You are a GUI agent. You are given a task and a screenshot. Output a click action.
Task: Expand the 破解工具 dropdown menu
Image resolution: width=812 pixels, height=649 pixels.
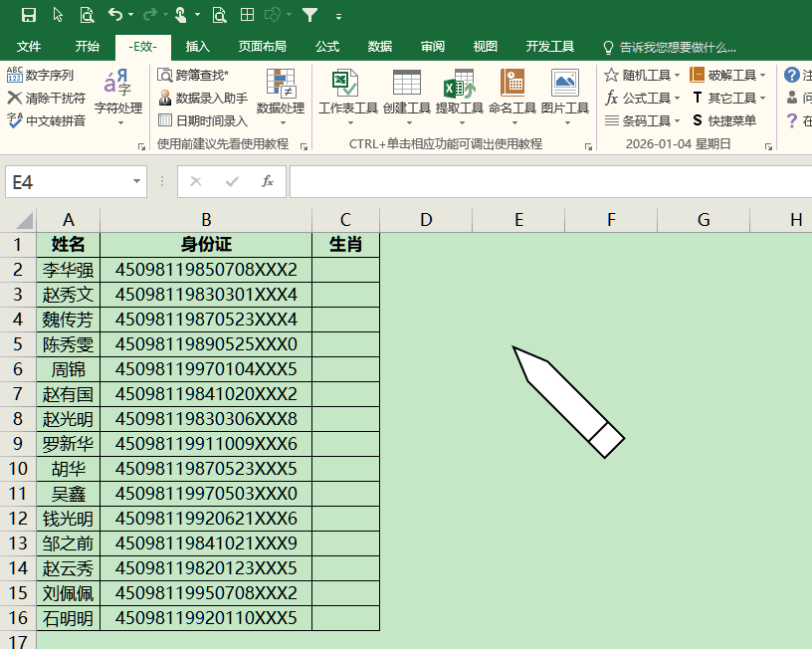click(x=728, y=75)
